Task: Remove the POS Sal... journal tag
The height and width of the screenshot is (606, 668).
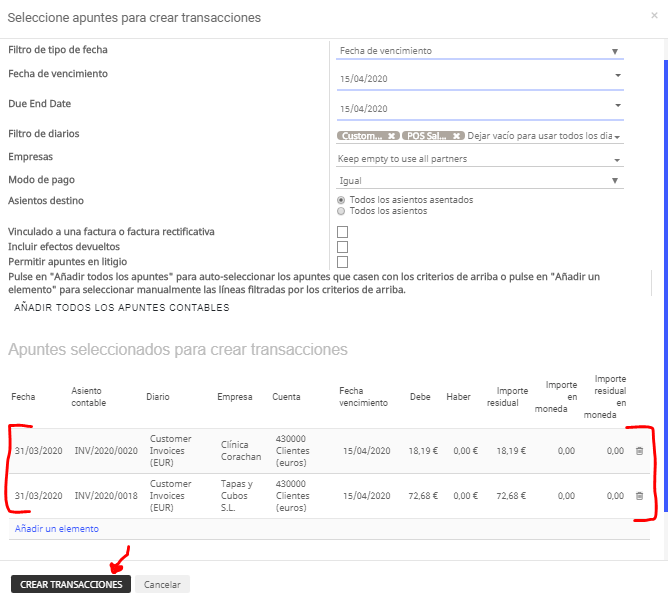Action: [x=456, y=136]
